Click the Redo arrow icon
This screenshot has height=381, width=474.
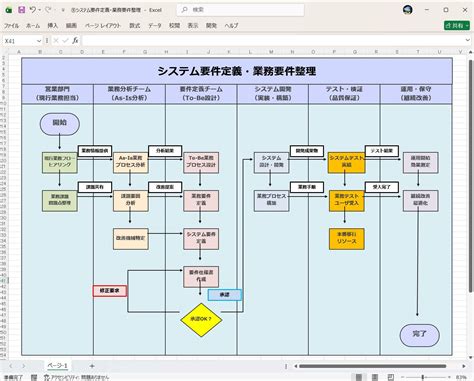(48, 10)
